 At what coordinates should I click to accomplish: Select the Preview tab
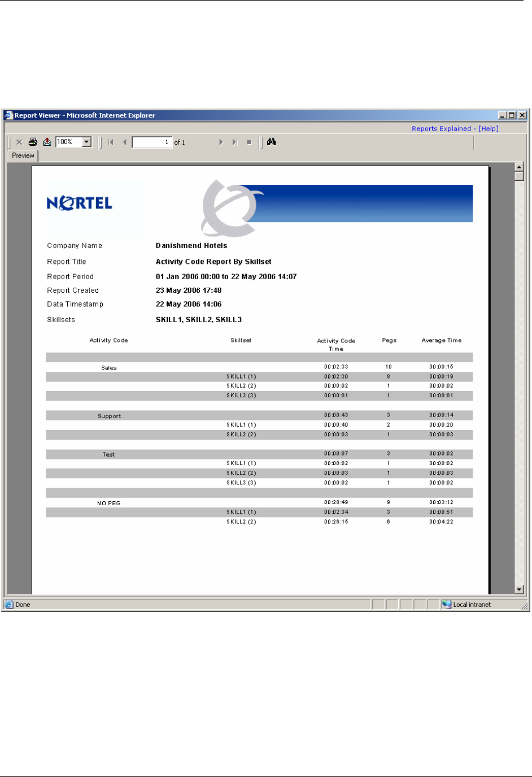tap(23, 155)
